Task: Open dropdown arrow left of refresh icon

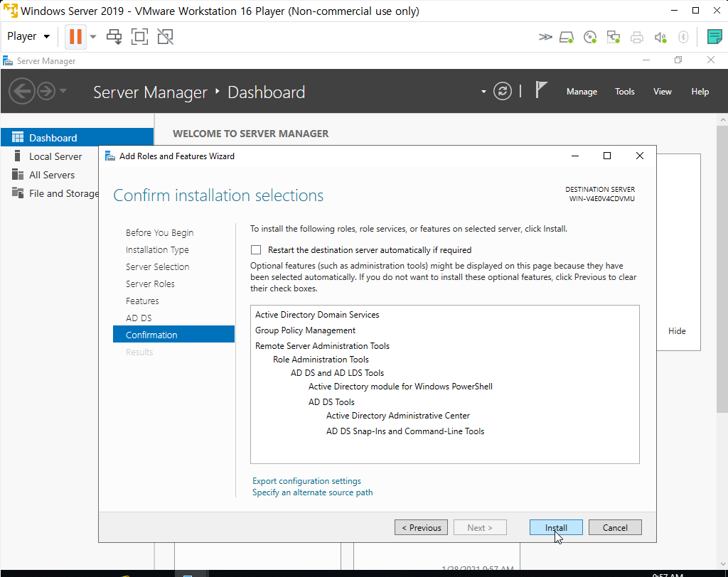Action: coord(483,92)
